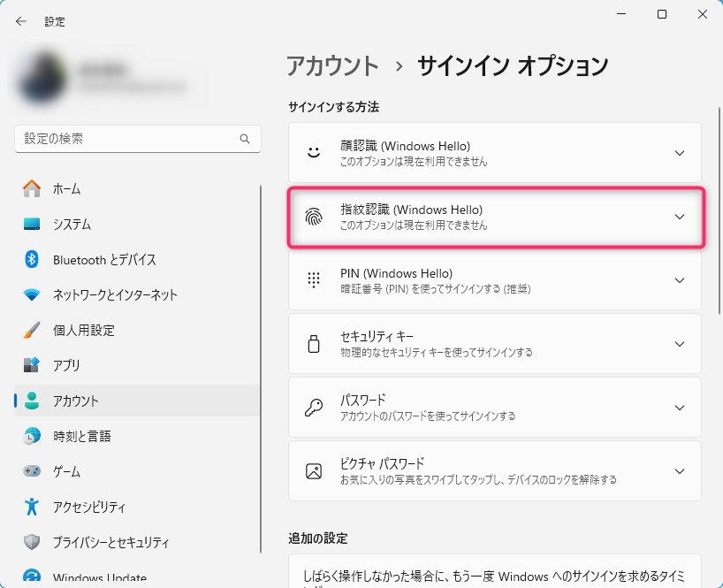Click the user profile picture
The image size is (723, 588).
tap(40, 76)
